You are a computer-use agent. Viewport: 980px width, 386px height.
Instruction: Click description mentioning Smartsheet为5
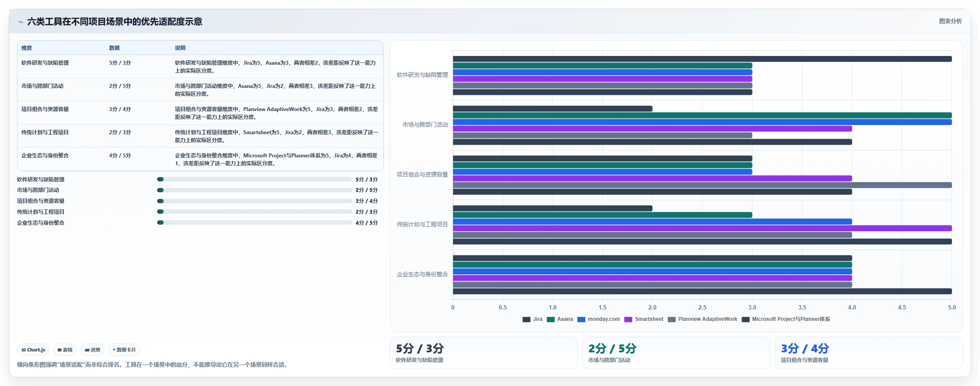point(276,136)
